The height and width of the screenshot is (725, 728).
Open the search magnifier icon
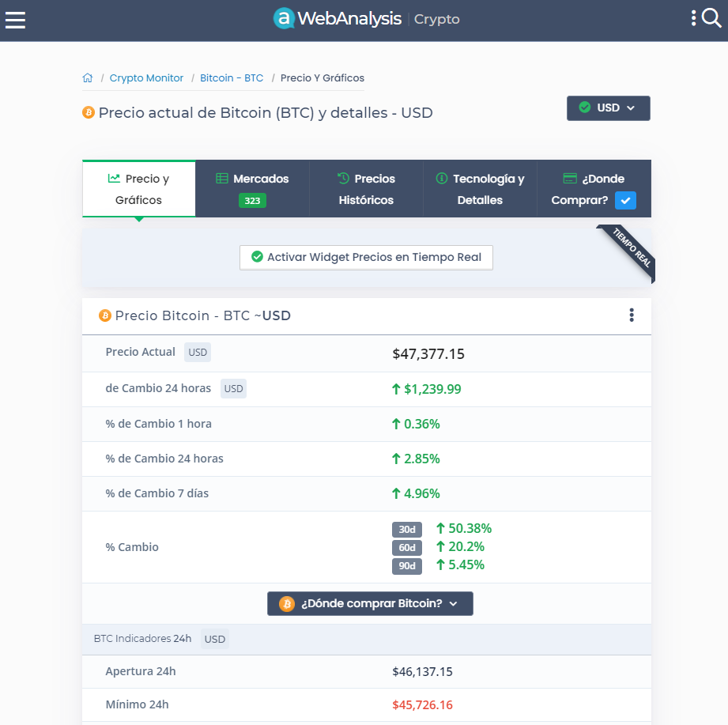click(711, 17)
